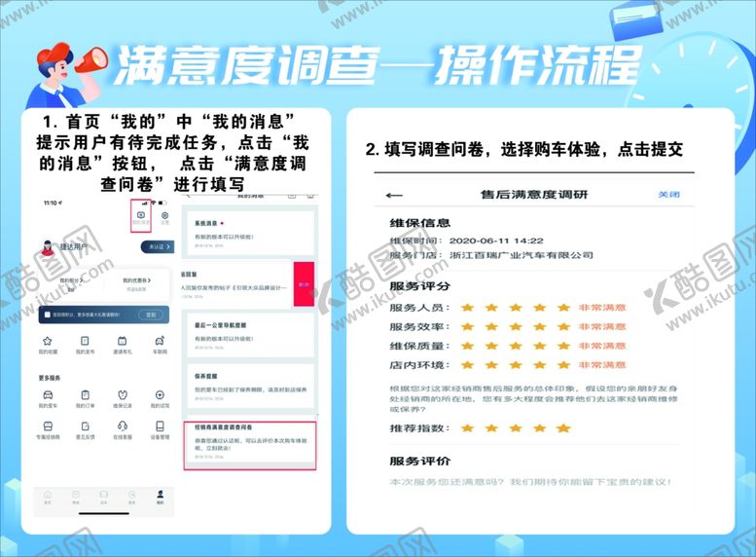Open 我的试驾 test drive icon
Screen dimensions: 756x557
pos(160,394)
